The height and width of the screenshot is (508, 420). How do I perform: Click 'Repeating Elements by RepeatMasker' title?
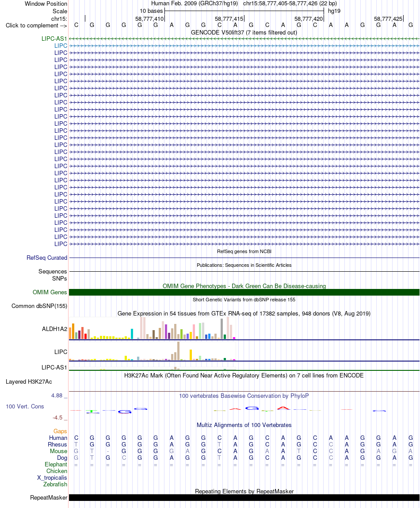[x=244, y=492]
